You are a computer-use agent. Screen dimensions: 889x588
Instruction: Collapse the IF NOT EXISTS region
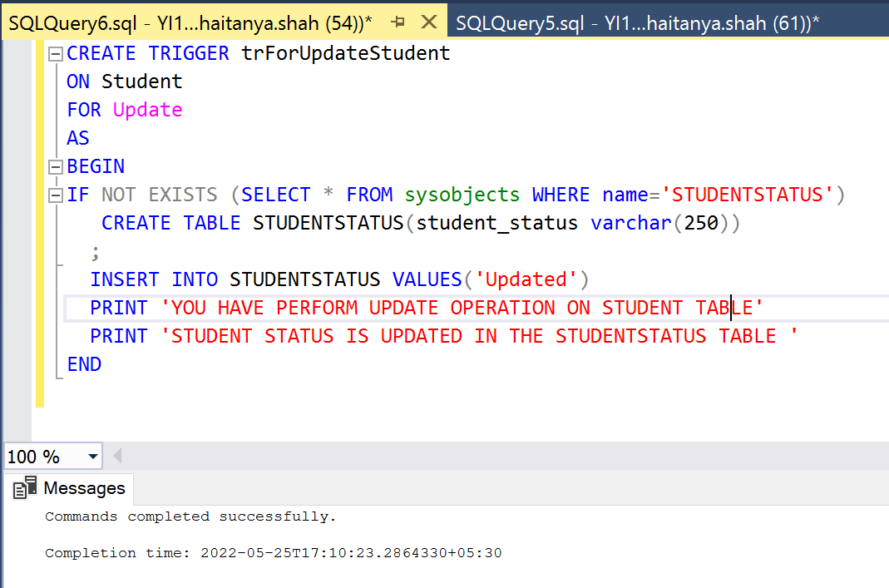[54, 194]
